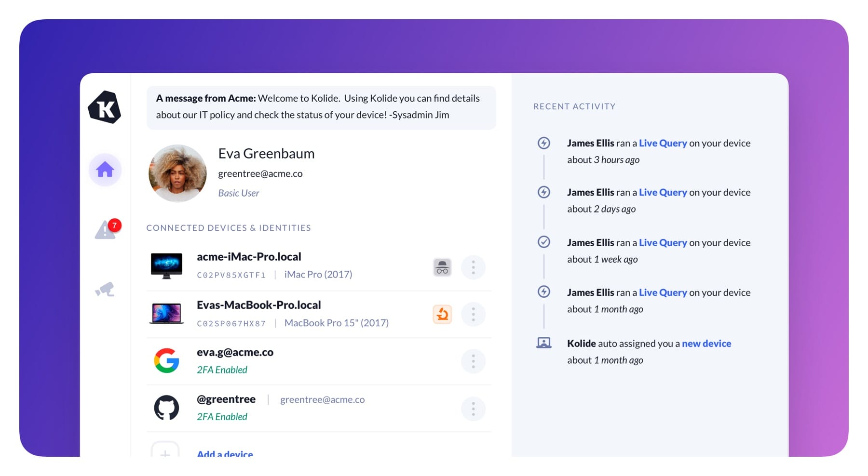Click Eva Greenbaum's profile photo
868x476 pixels.
(x=177, y=173)
